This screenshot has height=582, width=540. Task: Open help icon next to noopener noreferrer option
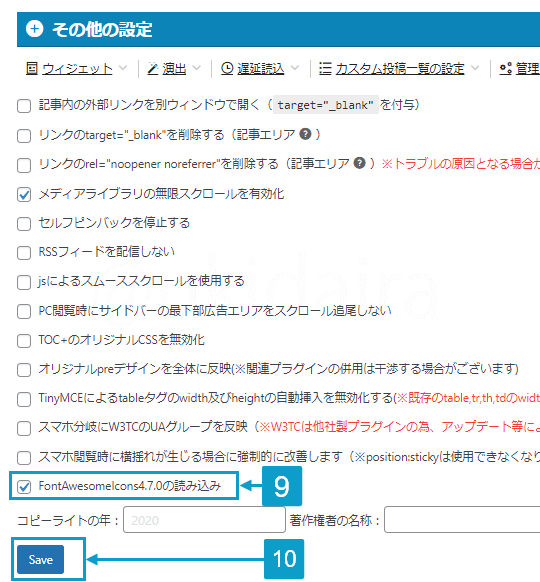click(x=359, y=163)
